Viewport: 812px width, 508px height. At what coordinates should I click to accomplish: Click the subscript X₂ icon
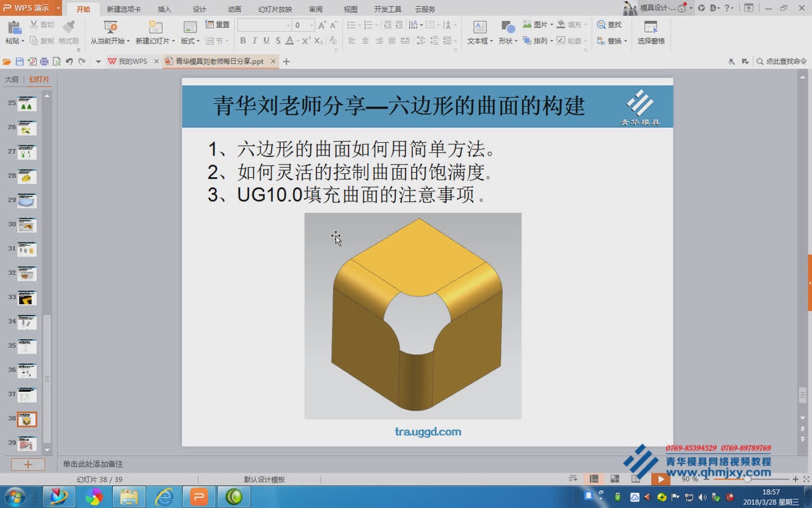tap(318, 41)
